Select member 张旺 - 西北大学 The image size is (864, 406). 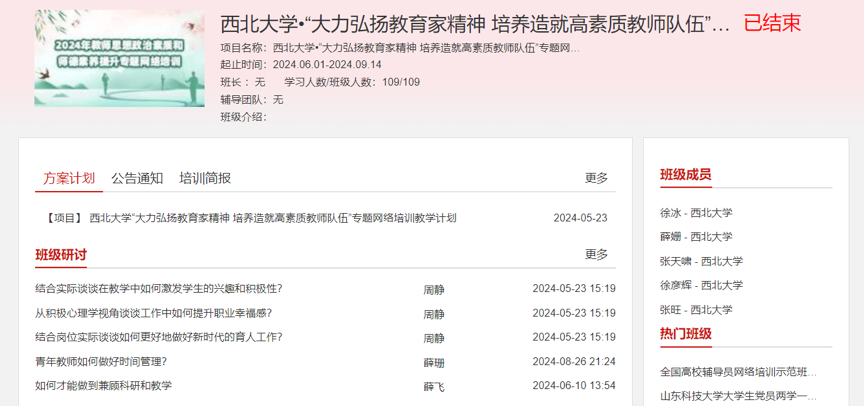[x=696, y=310]
